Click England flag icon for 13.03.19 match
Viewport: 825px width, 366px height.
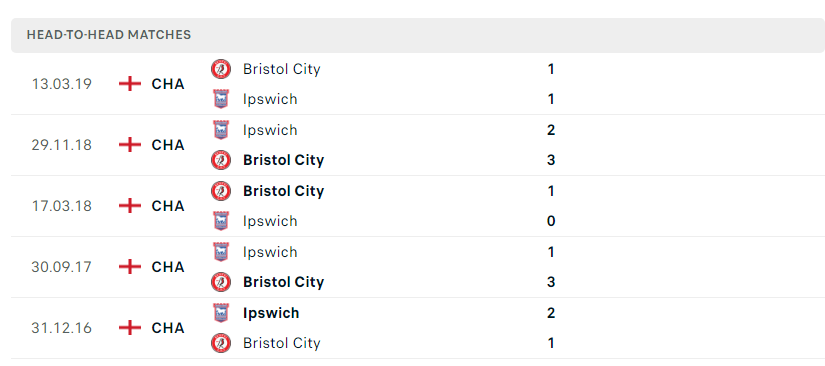pos(130,84)
